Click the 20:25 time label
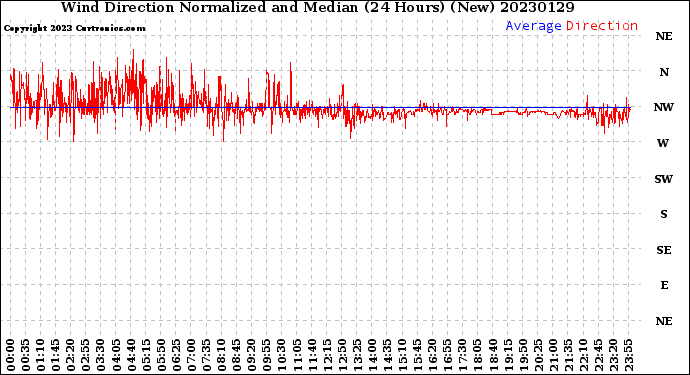 (538, 355)
